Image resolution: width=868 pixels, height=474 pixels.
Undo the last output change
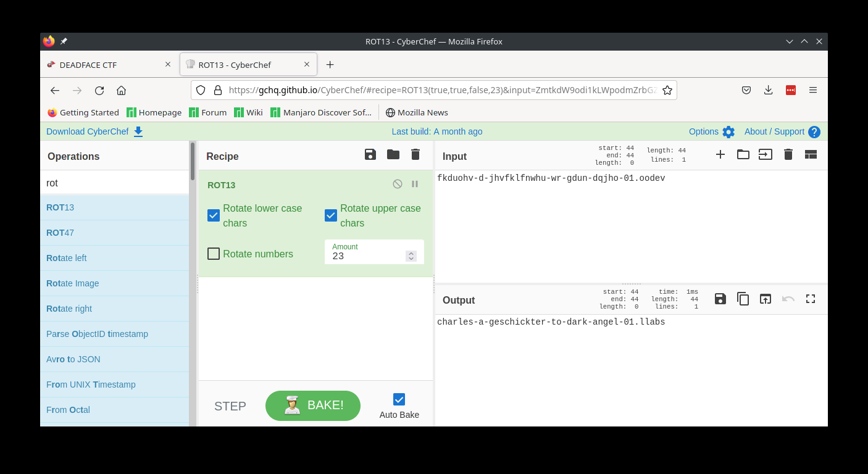[x=788, y=299]
